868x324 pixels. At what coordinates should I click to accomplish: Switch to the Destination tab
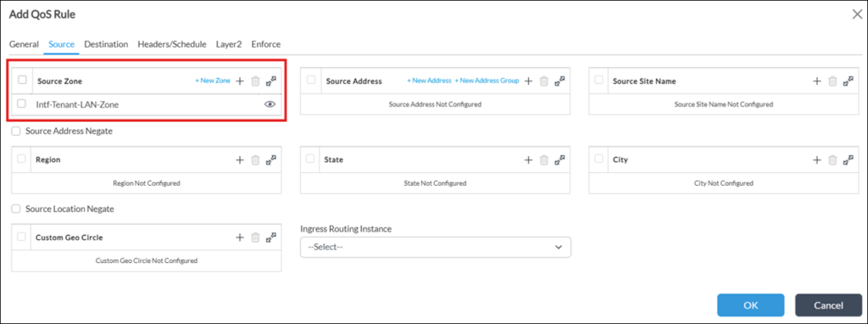(106, 44)
